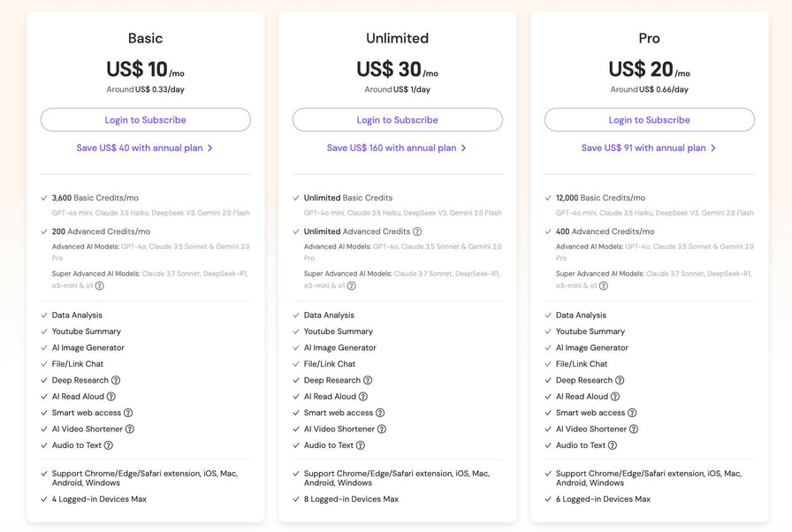Click help icon after o3-mini & o1 in Basic
Image resolution: width=792 pixels, height=532 pixels.
100,285
